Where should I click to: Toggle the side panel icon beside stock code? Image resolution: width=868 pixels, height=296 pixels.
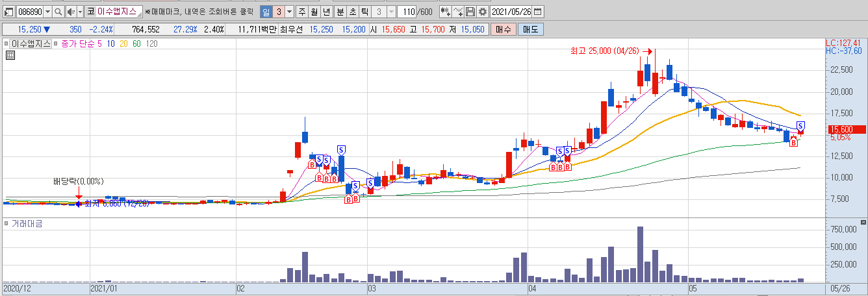8,12
